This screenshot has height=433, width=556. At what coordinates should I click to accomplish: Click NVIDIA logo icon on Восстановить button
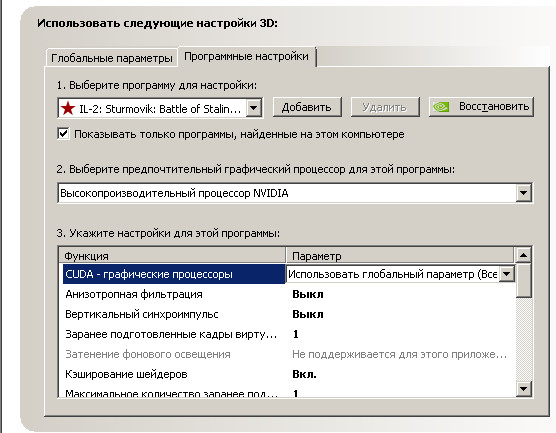(441, 107)
